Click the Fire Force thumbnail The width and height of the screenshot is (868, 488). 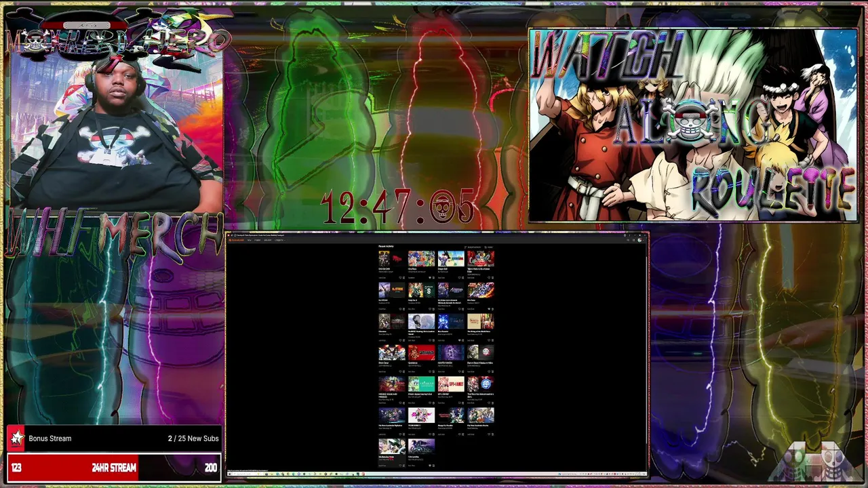481,290
